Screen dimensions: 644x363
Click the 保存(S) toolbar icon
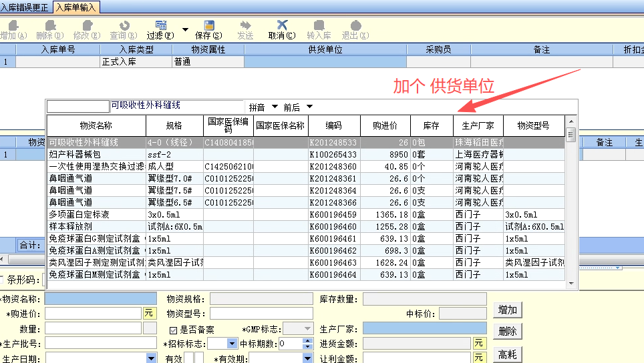208,30
